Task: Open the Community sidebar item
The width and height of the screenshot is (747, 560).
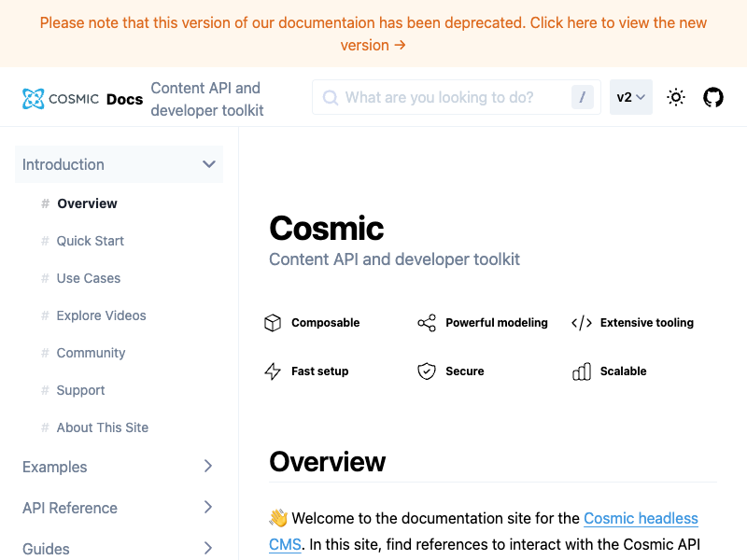Action: [x=91, y=353]
